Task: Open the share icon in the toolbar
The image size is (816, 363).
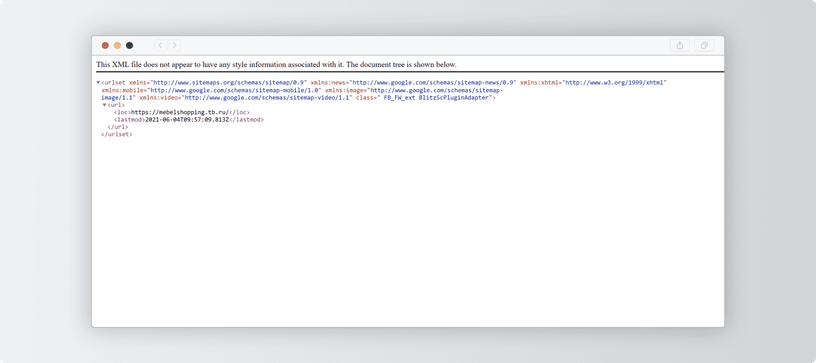Action: [x=680, y=45]
